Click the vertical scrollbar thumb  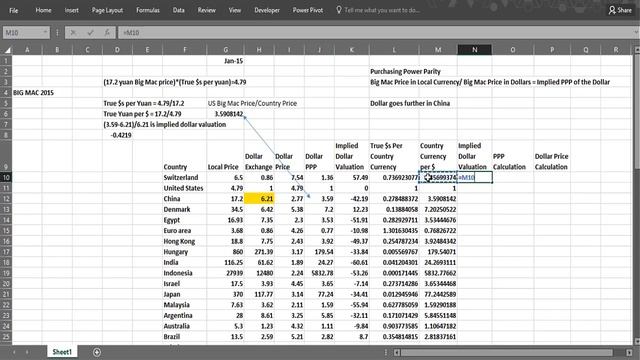(637, 112)
